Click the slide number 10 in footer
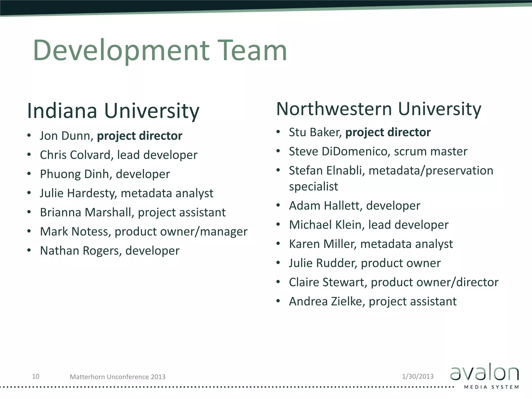Viewport: 532px width, 399px height. (x=36, y=376)
